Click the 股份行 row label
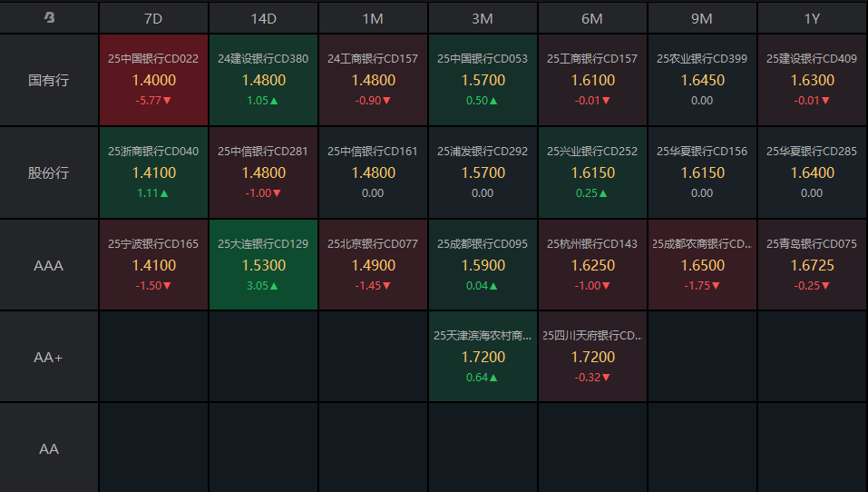 (49, 172)
